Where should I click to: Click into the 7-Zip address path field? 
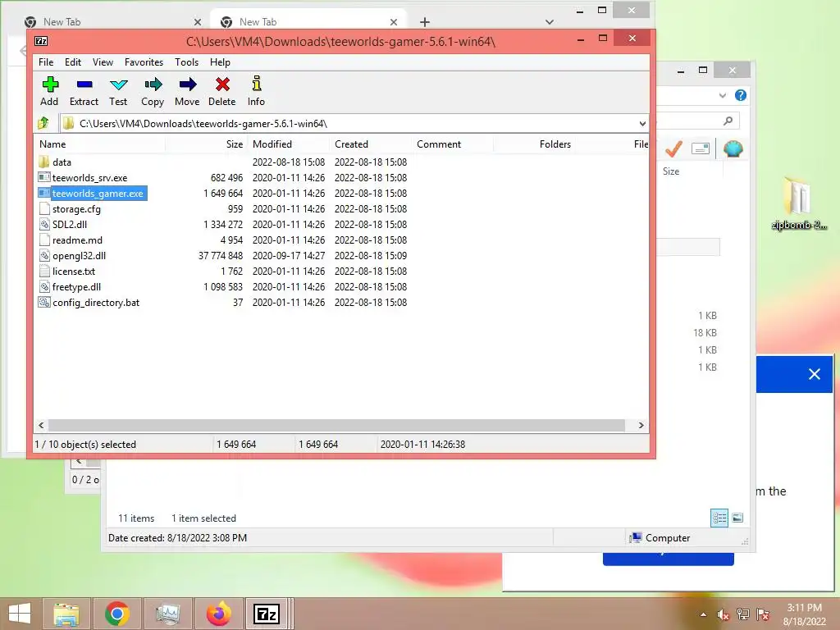coord(354,124)
